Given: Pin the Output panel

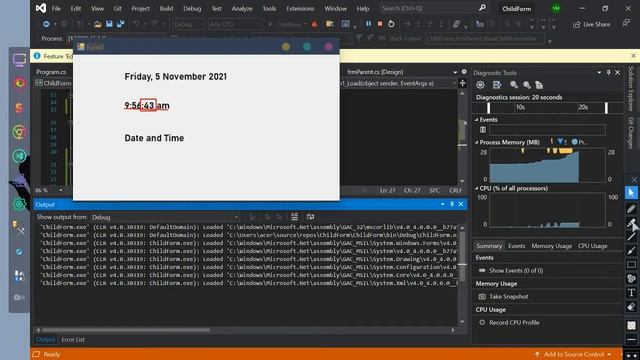Looking at the screenshot, I should point(452,204).
